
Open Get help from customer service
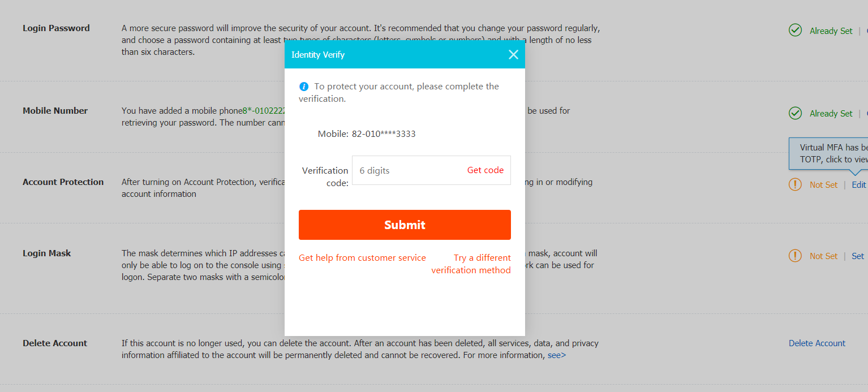[x=362, y=258]
